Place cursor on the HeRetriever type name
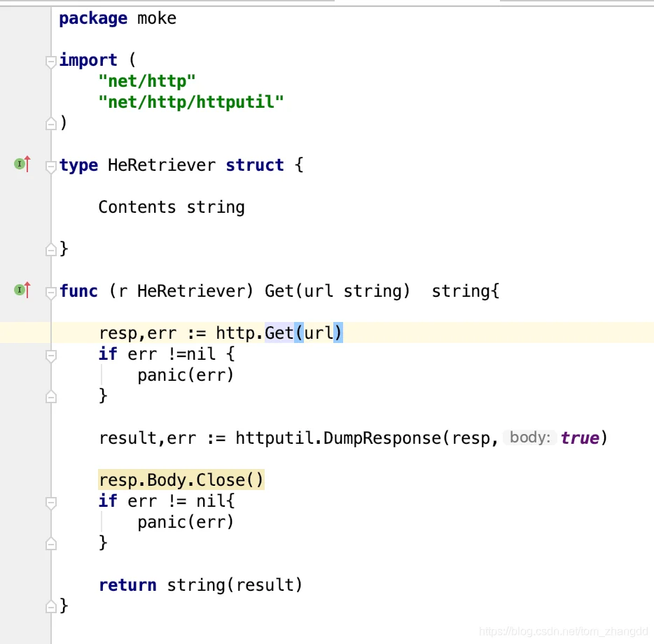The image size is (654, 644). (161, 165)
